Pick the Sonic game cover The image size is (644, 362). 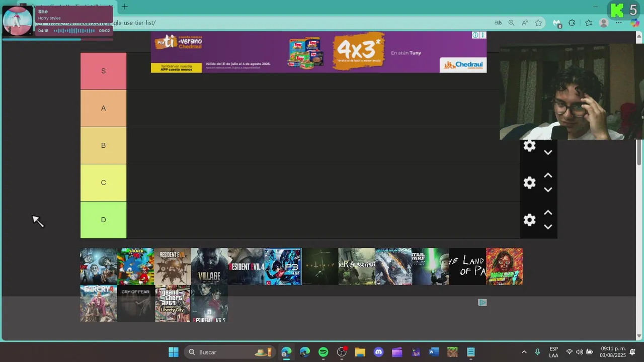[135, 266]
